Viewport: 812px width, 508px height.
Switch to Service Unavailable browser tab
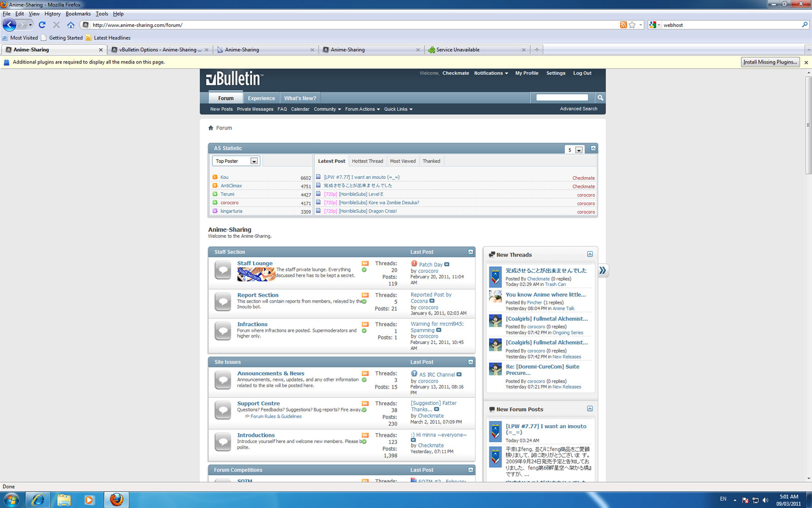477,50
